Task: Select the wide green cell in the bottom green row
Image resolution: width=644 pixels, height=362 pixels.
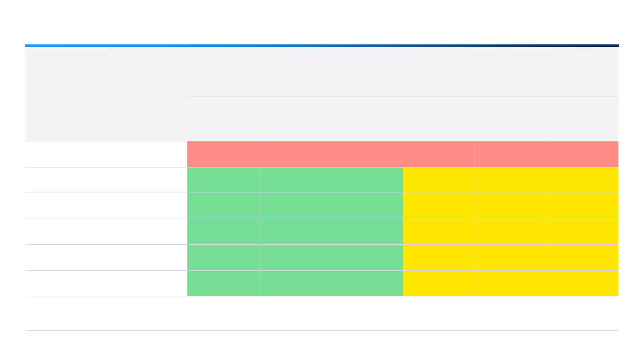Action: 331,283
